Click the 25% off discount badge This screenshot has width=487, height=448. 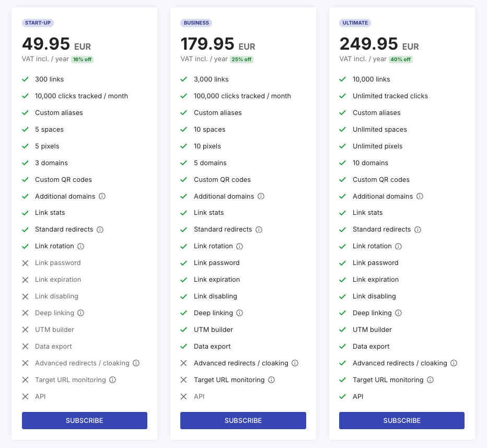(241, 60)
